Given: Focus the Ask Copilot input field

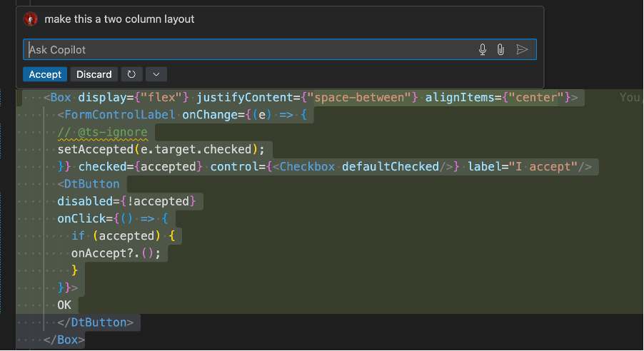Looking at the screenshot, I should [x=250, y=50].
